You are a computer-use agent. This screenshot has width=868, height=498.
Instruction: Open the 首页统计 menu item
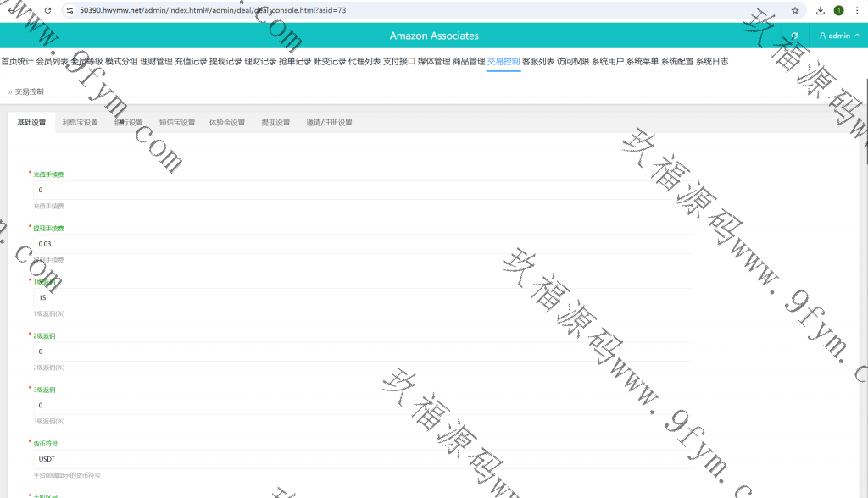point(17,61)
